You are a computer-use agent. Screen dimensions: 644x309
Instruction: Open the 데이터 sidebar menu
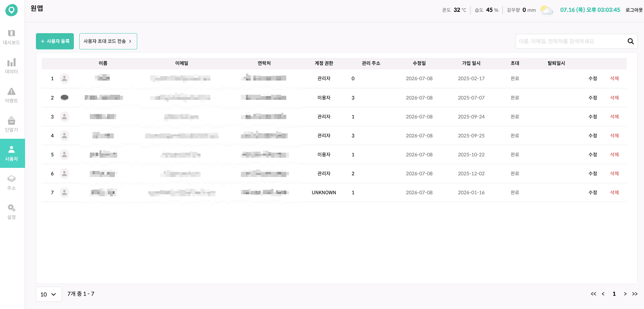click(12, 66)
